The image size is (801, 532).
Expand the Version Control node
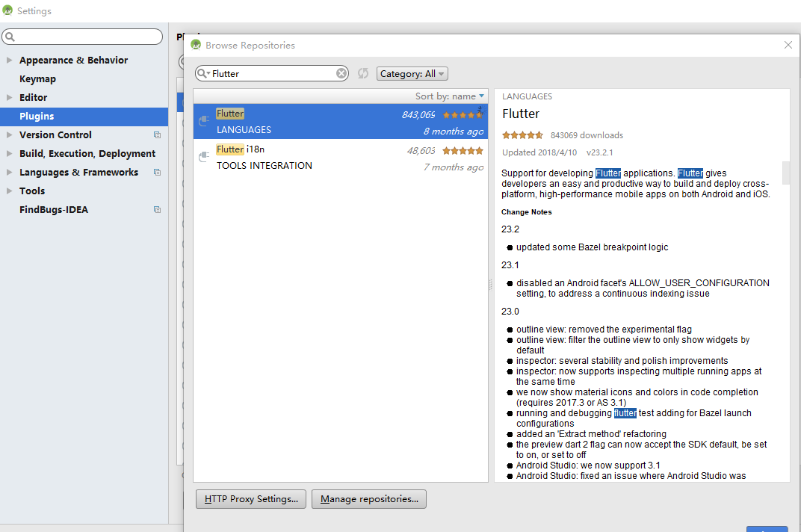[x=9, y=135]
